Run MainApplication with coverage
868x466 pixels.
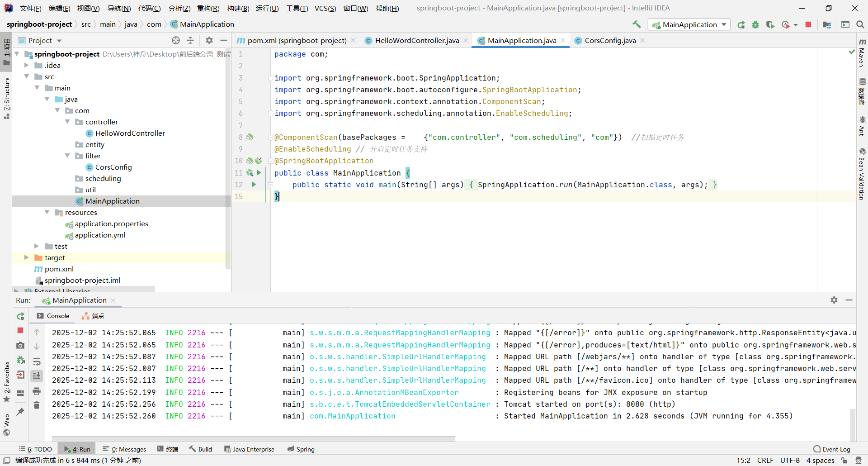(770, 24)
